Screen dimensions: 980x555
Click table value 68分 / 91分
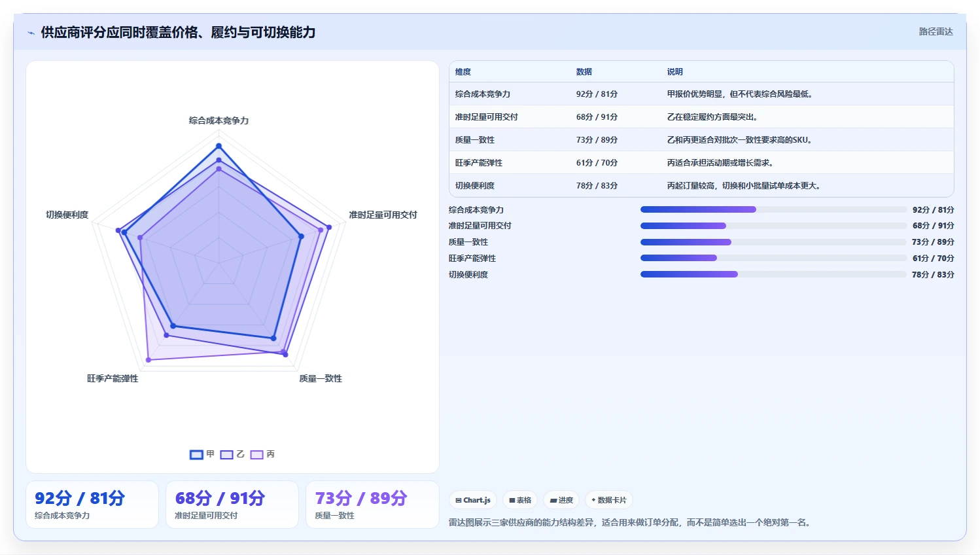pos(597,117)
